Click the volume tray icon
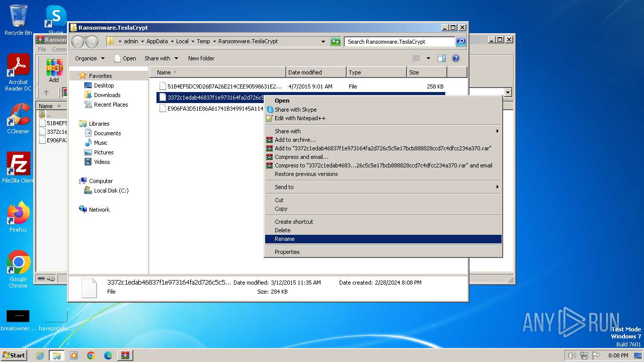This screenshot has height=362, width=644. (572, 355)
